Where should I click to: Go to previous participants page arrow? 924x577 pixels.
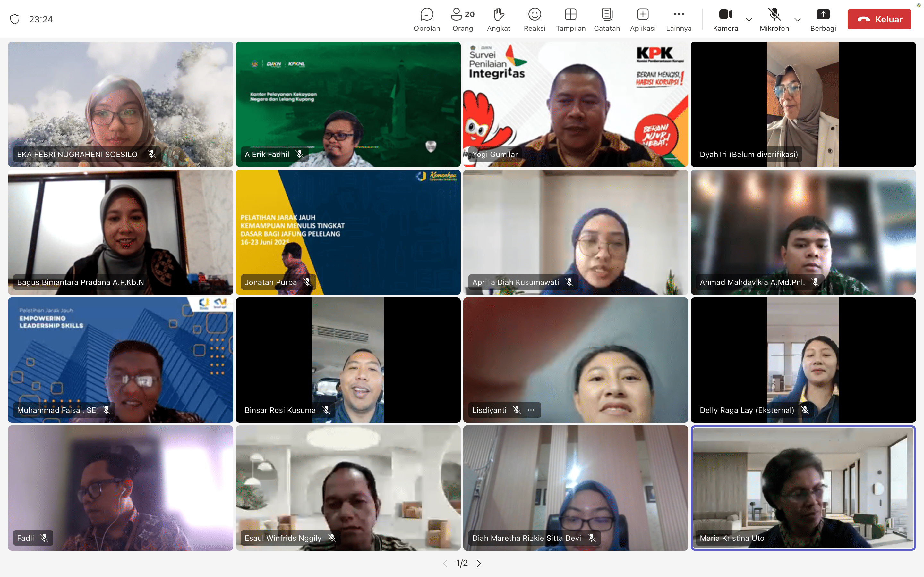pos(445,563)
